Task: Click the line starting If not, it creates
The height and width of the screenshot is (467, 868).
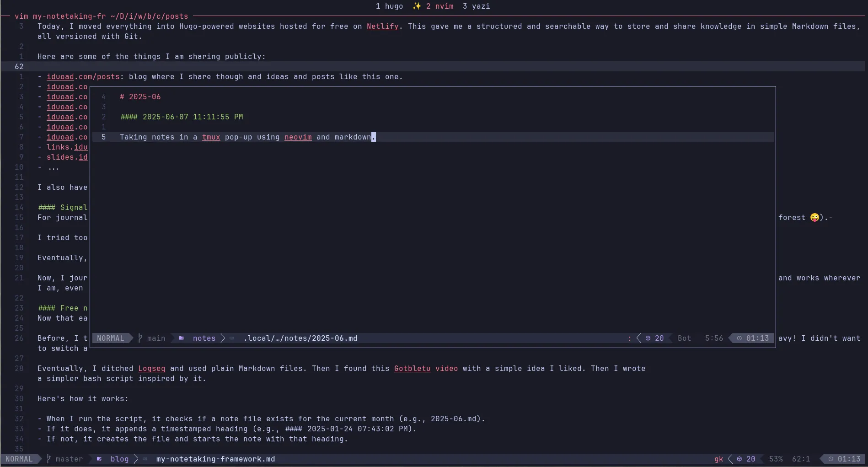Action: [x=193, y=439]
